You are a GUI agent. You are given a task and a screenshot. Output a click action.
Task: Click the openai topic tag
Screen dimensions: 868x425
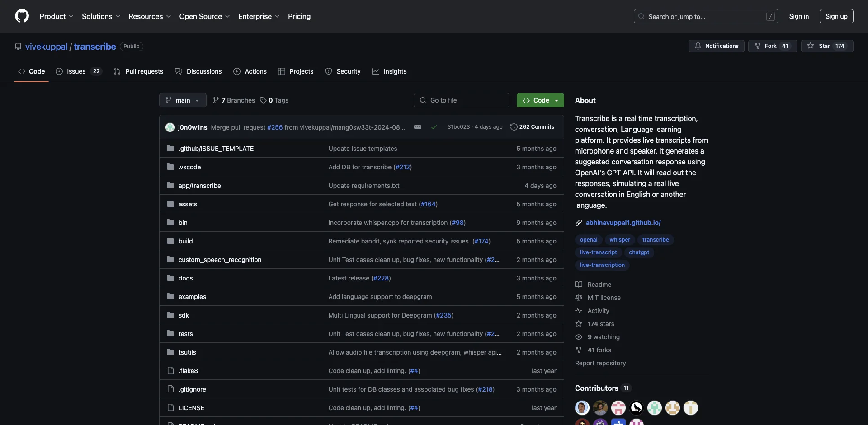(589, 240)
